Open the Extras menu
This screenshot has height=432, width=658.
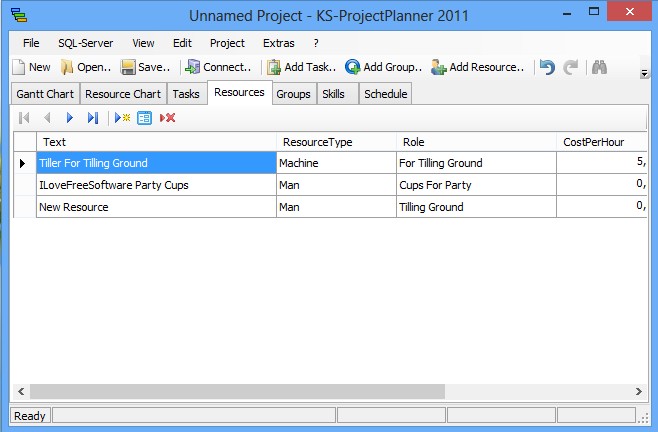click(x=279, y=43)
